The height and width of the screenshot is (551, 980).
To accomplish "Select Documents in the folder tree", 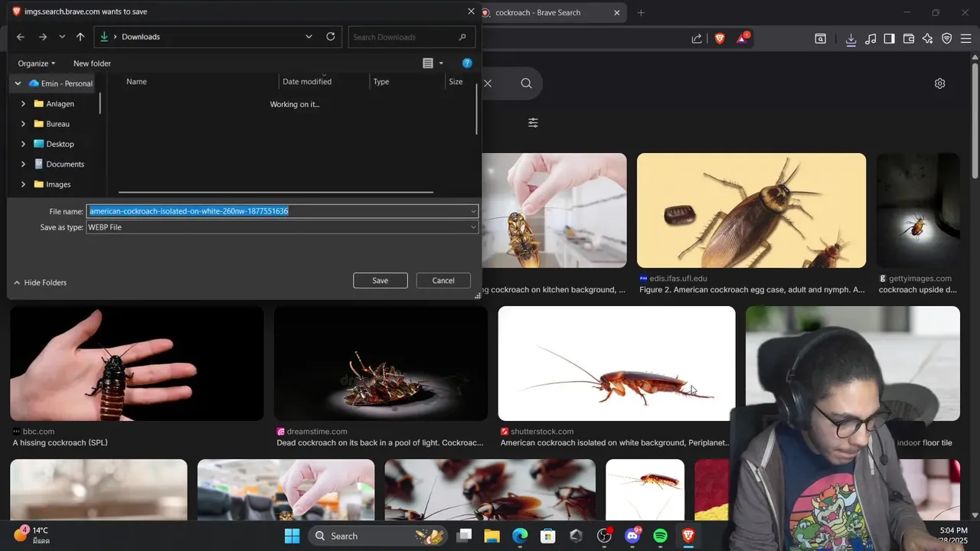I will point(65,164).
